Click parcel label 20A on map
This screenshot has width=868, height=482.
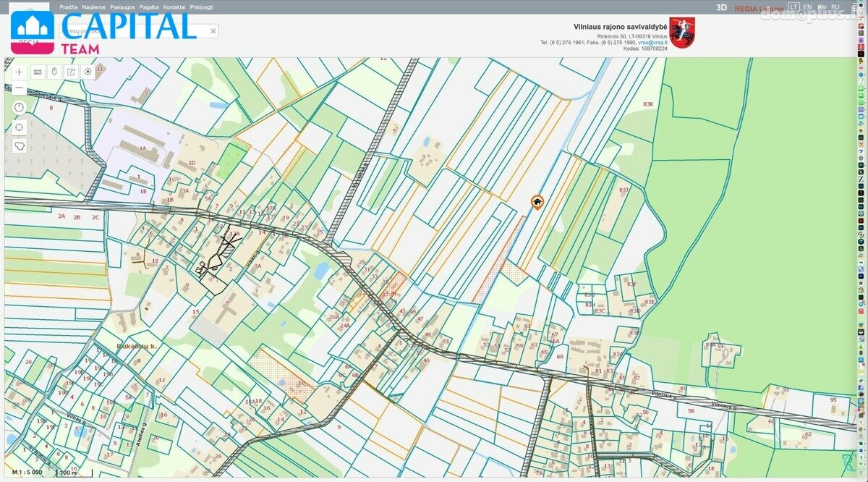pyautogui.click(x=333, y=316)
